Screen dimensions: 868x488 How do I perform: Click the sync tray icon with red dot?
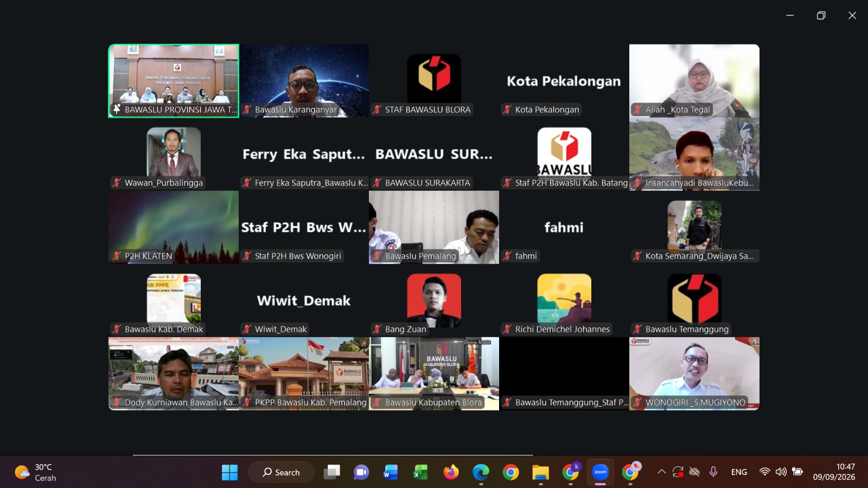tap(678, 472)
